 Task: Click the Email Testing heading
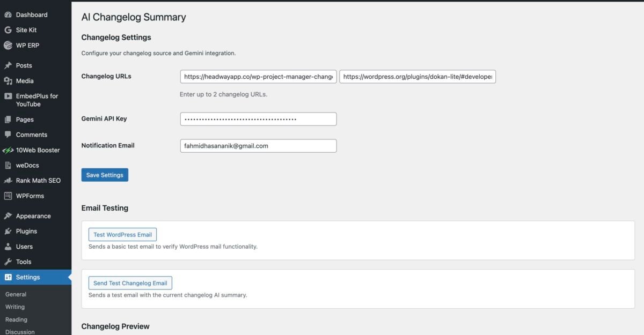click(x=105, y=208)
